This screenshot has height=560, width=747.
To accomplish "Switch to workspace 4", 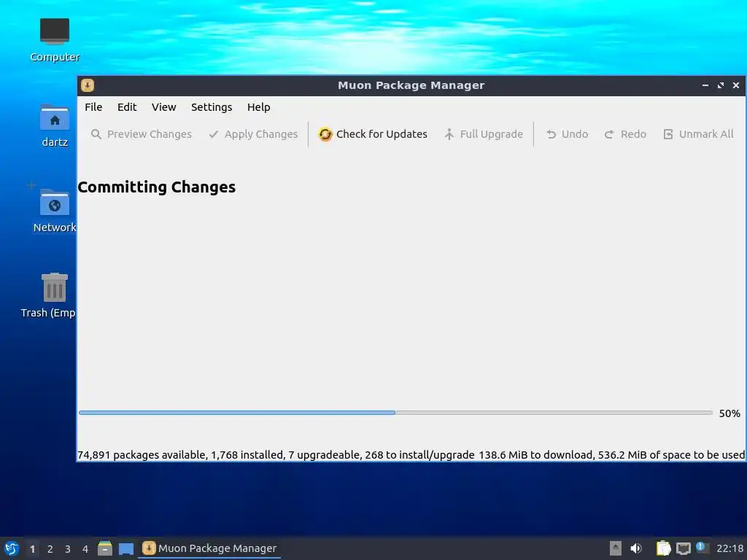I will pyautogui.click(x=85, y=549).
